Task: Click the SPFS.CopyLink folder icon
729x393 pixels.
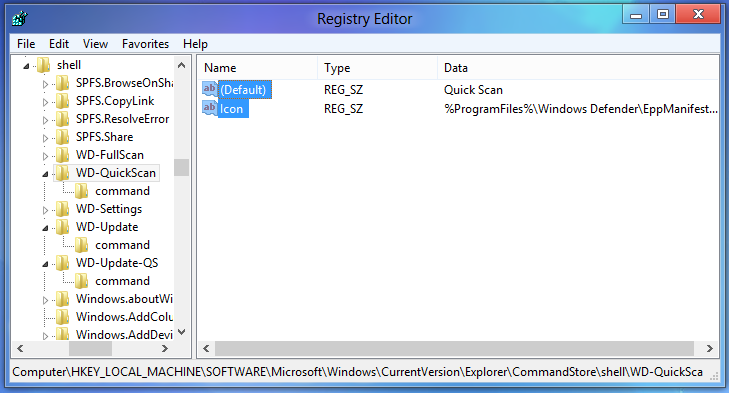Action: pyautogui.click(x=63, y=101)
